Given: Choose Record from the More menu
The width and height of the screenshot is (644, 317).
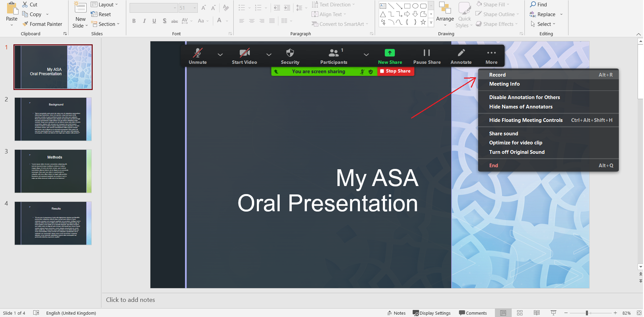Looking at the screenshot, I should [548, 75].
